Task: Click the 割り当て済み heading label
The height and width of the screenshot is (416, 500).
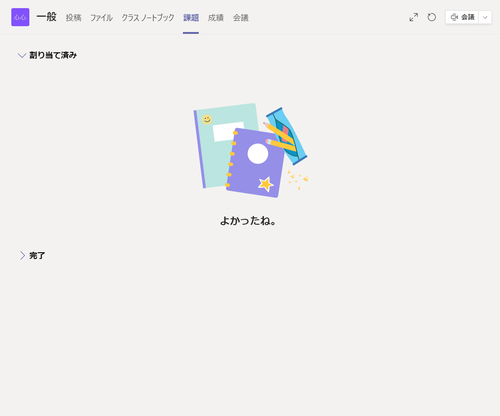Action: (x=53, y=55)
